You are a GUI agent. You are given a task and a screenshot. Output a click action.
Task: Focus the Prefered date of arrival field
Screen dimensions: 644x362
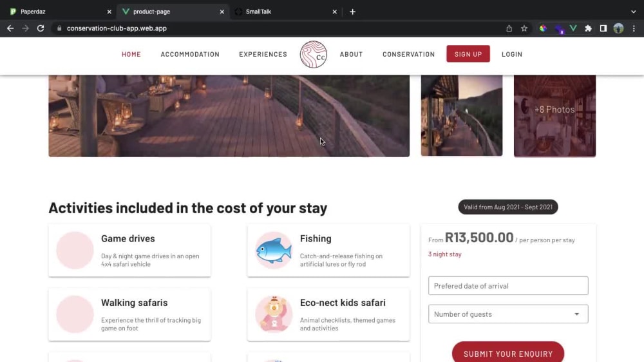point(508,285)
